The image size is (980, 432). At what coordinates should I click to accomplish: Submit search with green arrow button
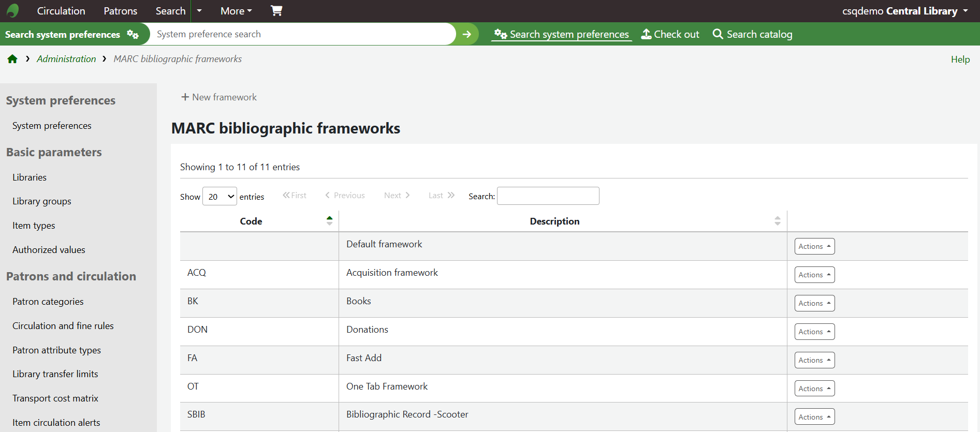point(466,34)
